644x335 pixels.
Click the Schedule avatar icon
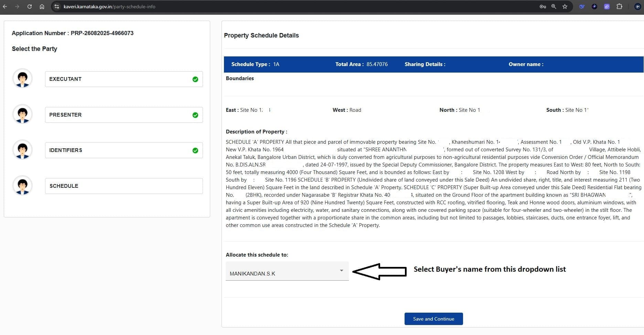[x=23, y=186]
